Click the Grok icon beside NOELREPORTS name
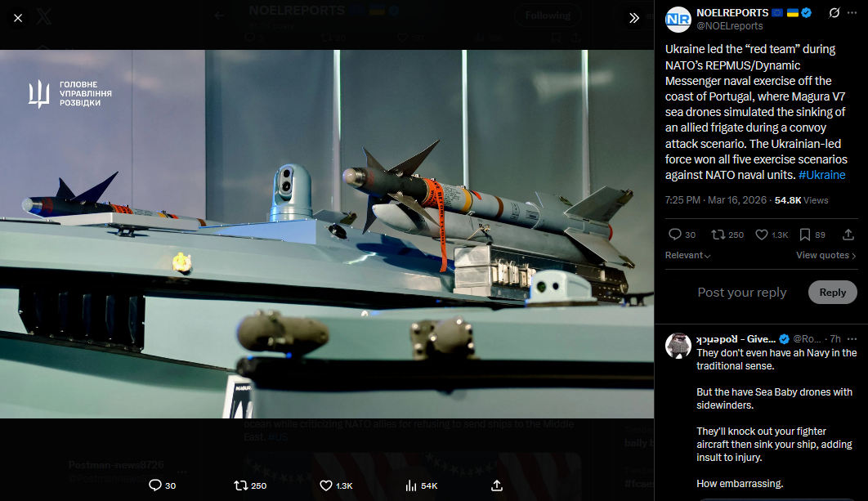Screen dimensions: 868x501 click(x=834, y=13)
